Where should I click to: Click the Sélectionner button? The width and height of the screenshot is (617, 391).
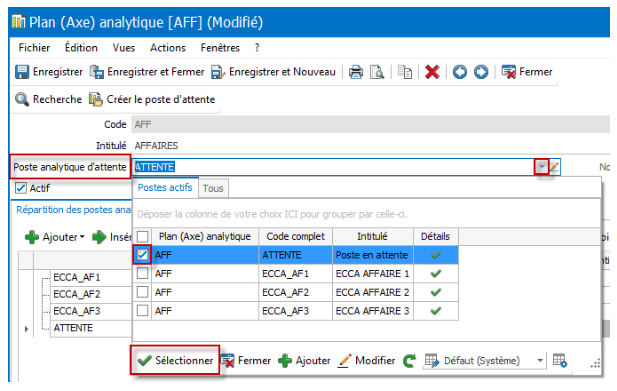tap(175, 360)
